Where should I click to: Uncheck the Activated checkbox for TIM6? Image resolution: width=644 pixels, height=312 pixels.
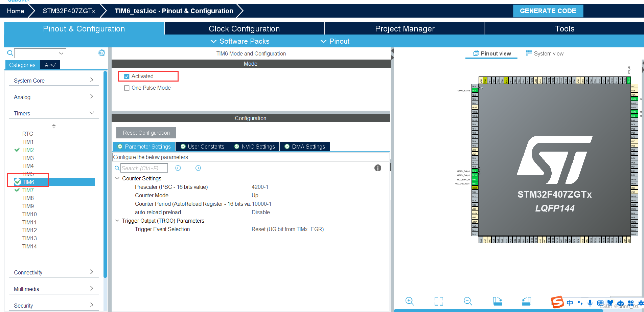coord(127,76)
